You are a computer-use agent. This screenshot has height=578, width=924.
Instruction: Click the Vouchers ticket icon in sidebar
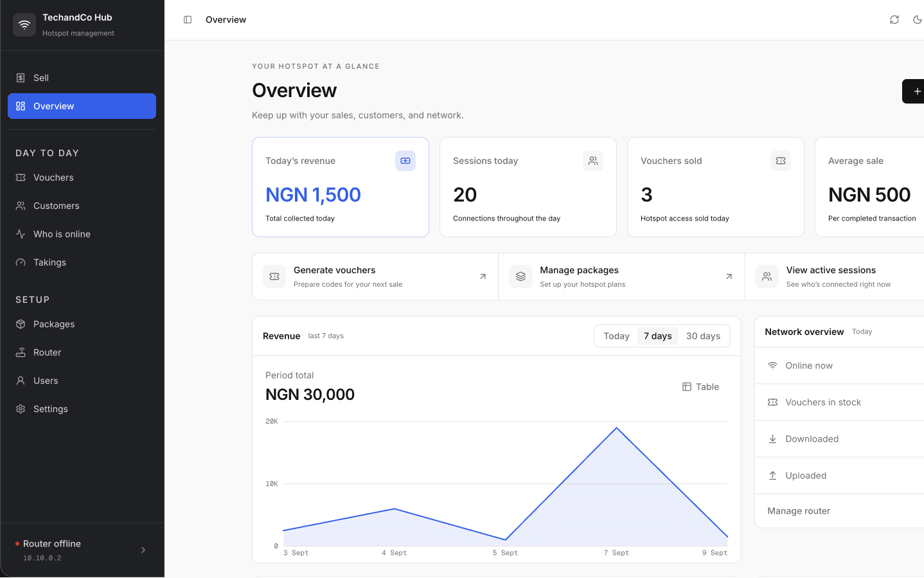pos(21,177)
